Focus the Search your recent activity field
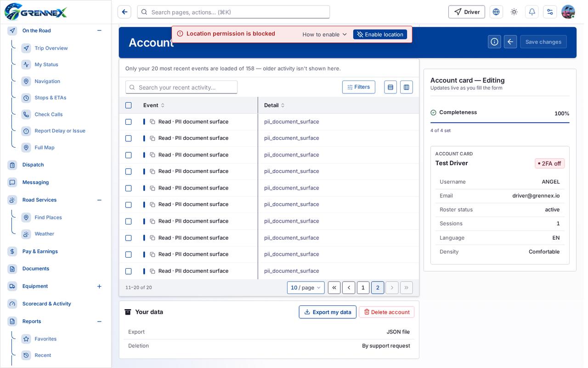Viewport: 588px width, 368px height. [x=181, y=87]
